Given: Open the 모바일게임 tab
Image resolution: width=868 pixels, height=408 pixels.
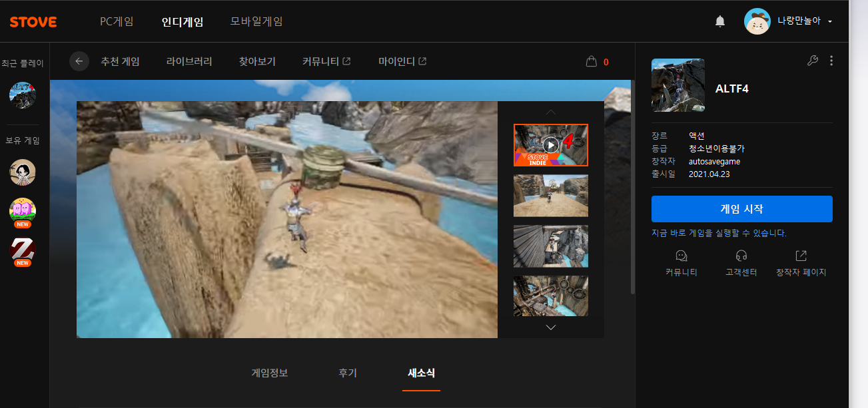Looking at the screenshot, I should point(256,21).
